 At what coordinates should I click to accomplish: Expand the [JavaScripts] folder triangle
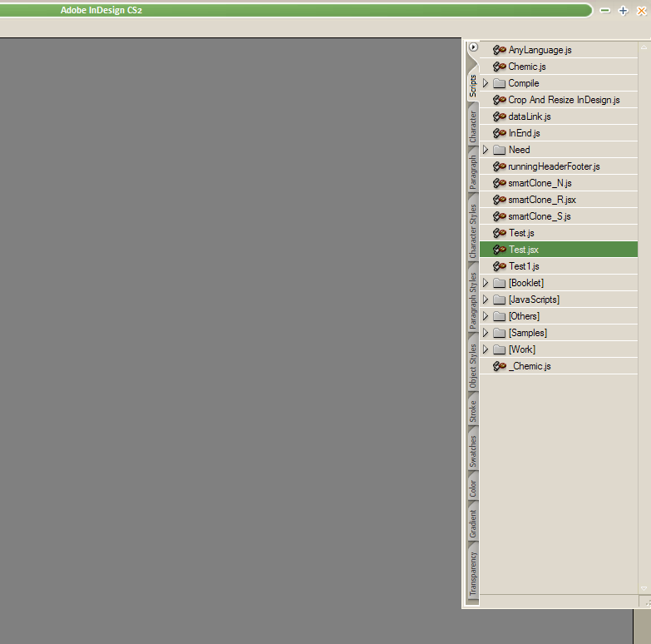[x=486, y=300]
